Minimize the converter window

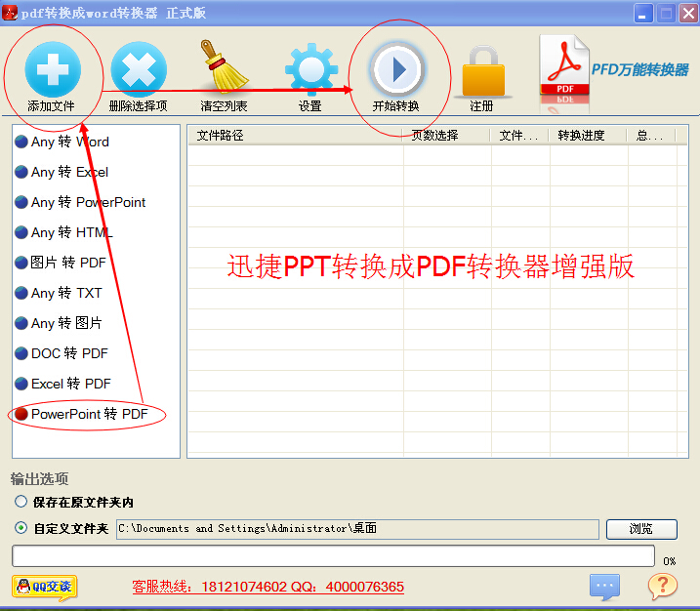[x=643, y=13]
